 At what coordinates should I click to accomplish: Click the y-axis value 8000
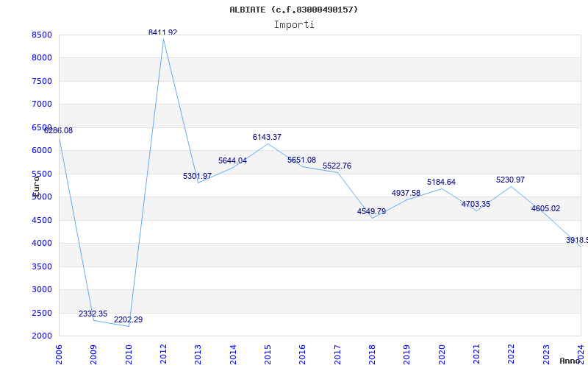click(42, 58)
